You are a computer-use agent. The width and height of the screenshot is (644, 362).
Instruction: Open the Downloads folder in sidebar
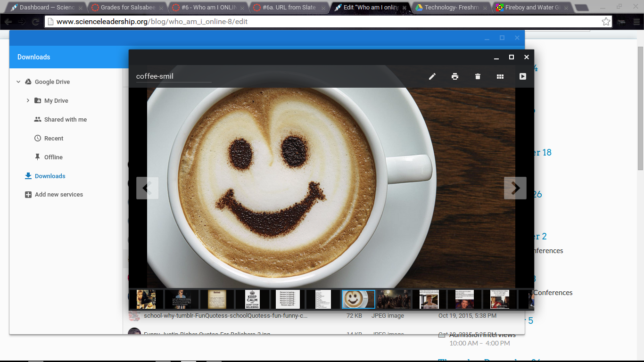point(50,176)
